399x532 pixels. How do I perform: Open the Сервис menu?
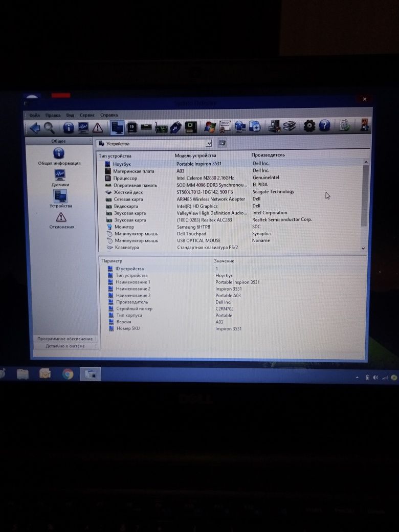(87, 116)
